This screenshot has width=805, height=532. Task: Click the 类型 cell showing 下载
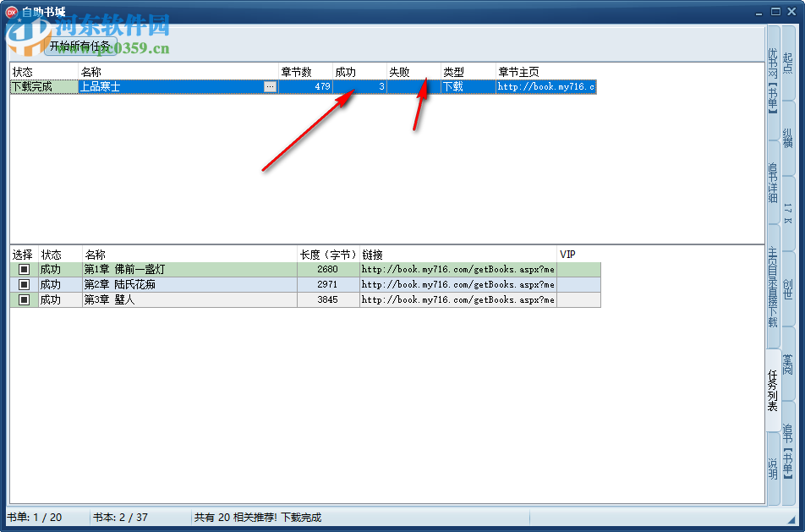(x=468, y=87)
